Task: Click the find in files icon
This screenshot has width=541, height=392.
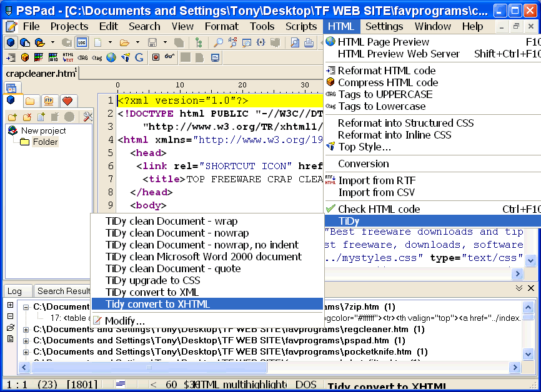Action: click(246, 42)
